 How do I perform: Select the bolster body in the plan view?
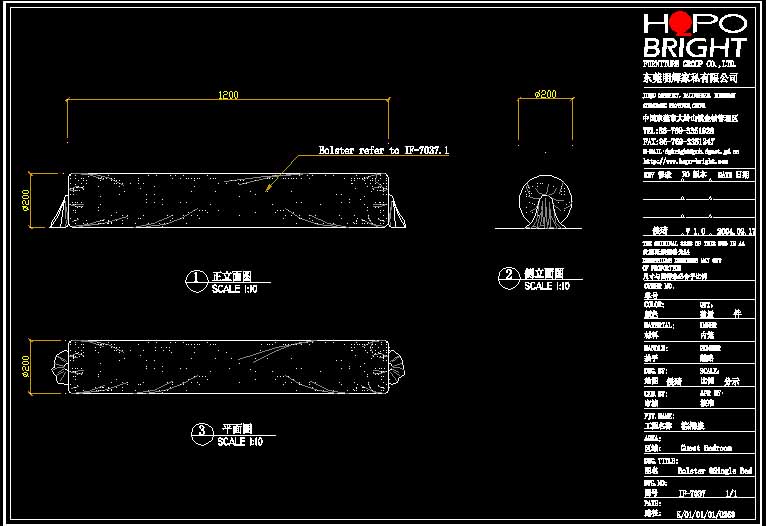228,366
